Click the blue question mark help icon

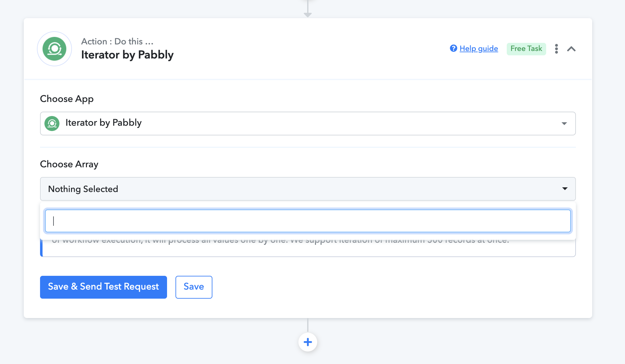point(453,48)
